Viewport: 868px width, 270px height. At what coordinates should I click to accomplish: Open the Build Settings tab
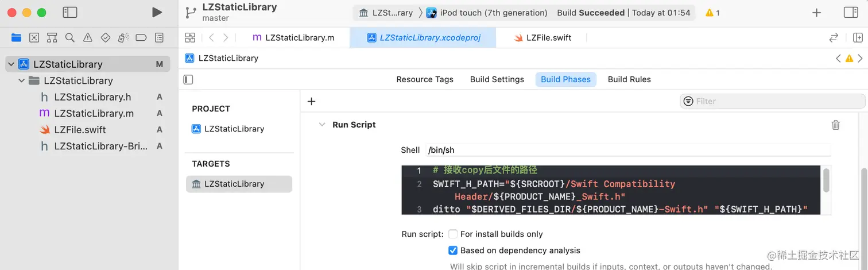tap(497, 79)
